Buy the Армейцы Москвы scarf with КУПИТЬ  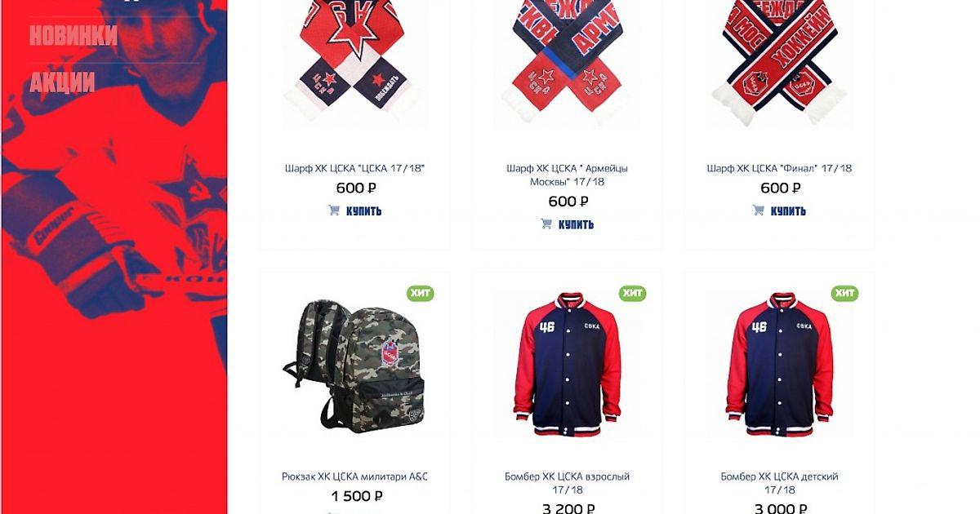point(576,224)
